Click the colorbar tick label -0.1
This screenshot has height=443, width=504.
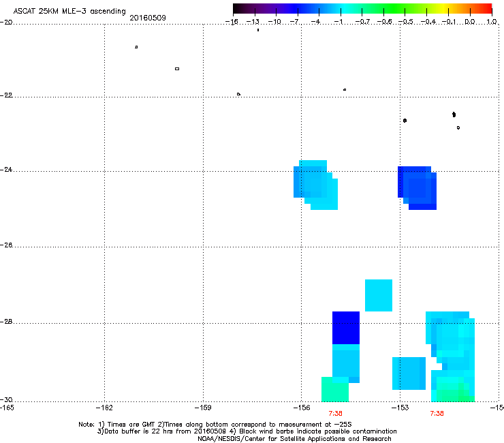tap(450, 22)
